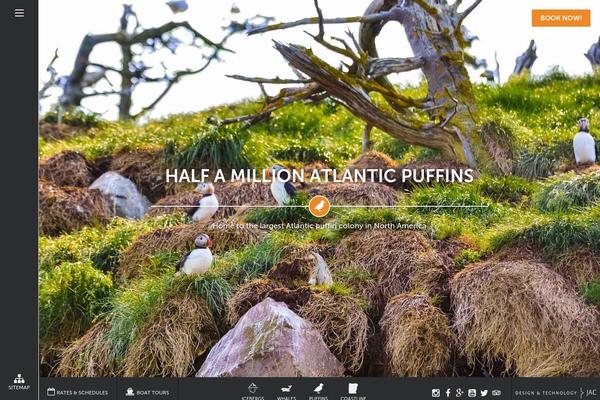Open the Twitter profile
The width and height of the screenshot is (600, 400).
[x=484, y=393]
